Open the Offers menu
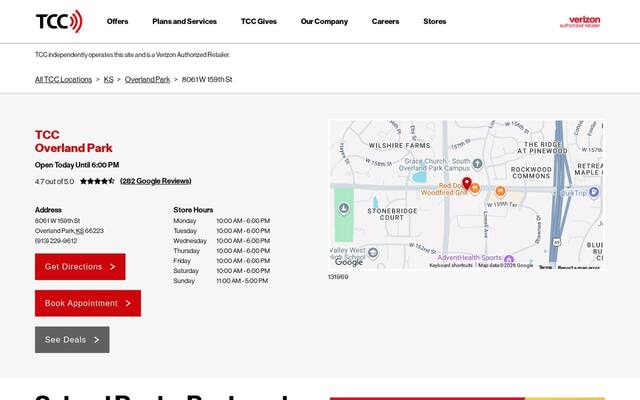Viewport: 640px width, 400px height. point(118,21)
